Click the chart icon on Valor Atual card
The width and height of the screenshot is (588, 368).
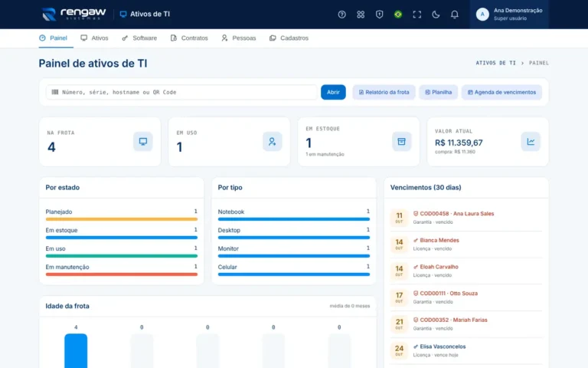pyautogui.click(x=531, y=142)
